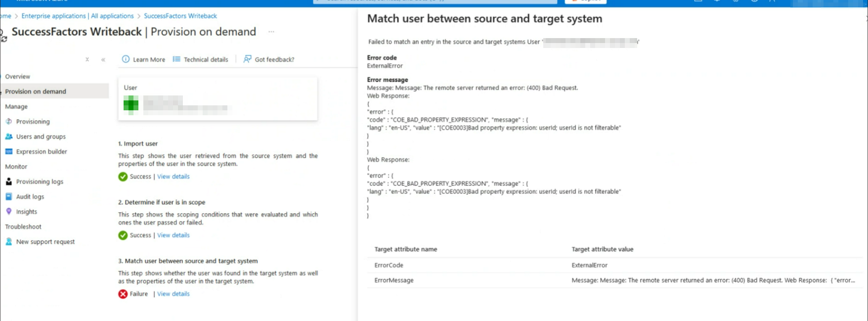Click the Users and groups icon
The height and width of the screenshot is (321, 868).
[9, 137]
